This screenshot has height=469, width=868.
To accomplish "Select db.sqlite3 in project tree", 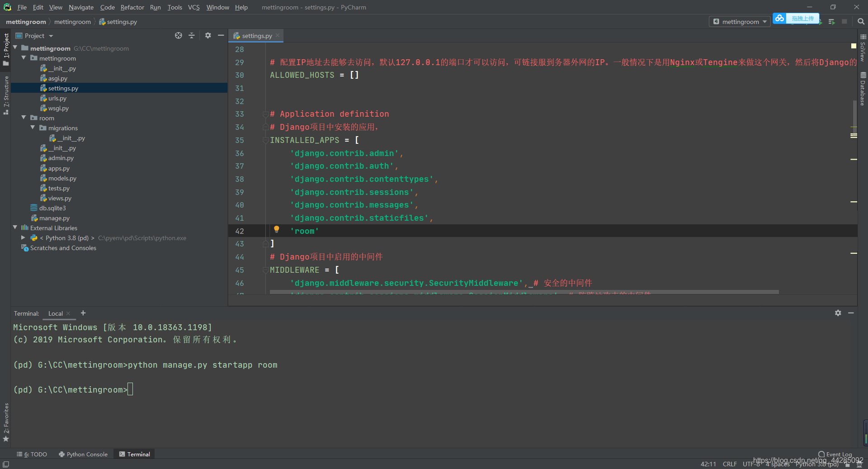I will pos(52,208).
